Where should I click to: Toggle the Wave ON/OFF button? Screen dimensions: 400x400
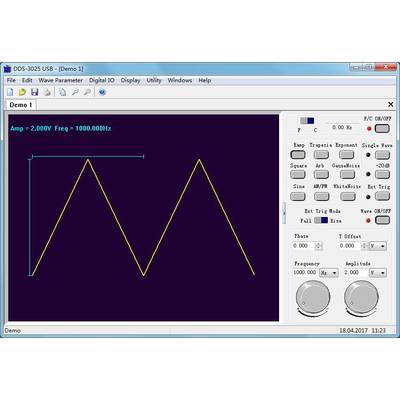[382, 220]
